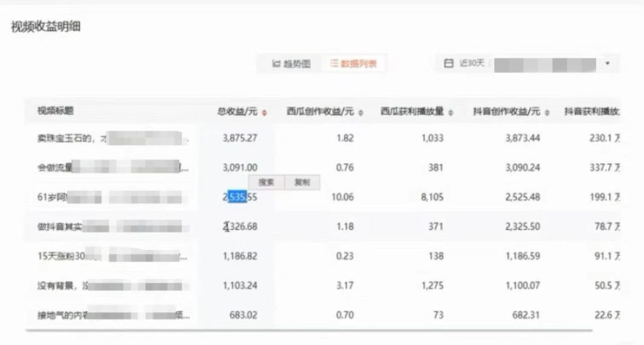The height and width of the screenshot is (345, 644).
Task: Open the video titled 卖珠宝玉石的
Action: [113, 138]
